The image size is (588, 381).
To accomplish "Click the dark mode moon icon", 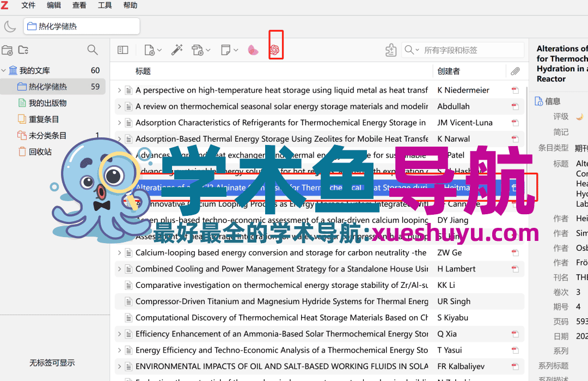I will coord(11,26).
